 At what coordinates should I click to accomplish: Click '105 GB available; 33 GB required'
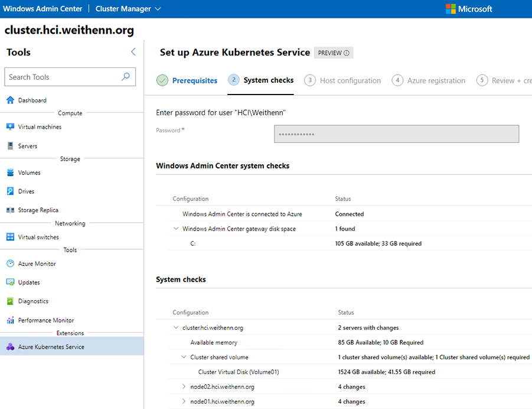(378, 244)
